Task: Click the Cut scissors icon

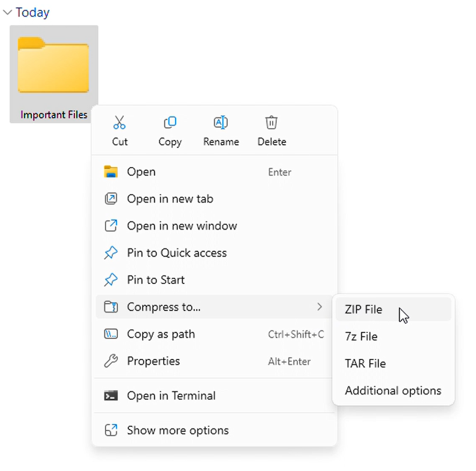Action: [x=120, y=122]
